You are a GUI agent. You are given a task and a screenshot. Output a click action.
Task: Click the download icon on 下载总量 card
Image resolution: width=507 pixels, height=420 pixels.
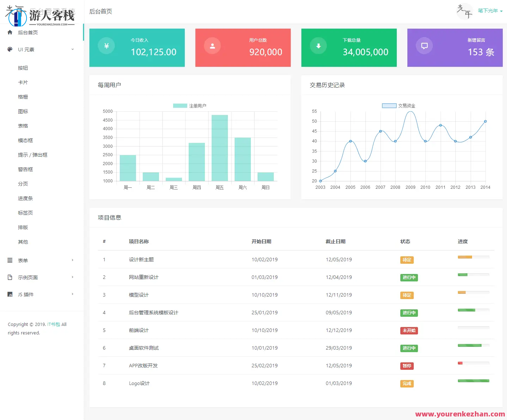coord(318,46)
